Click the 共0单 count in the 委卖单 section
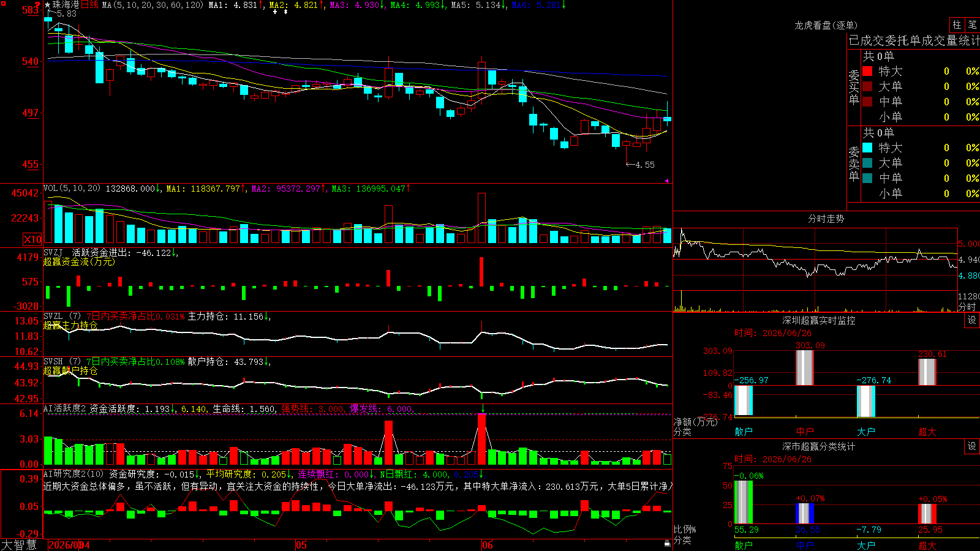 (878, 132)
